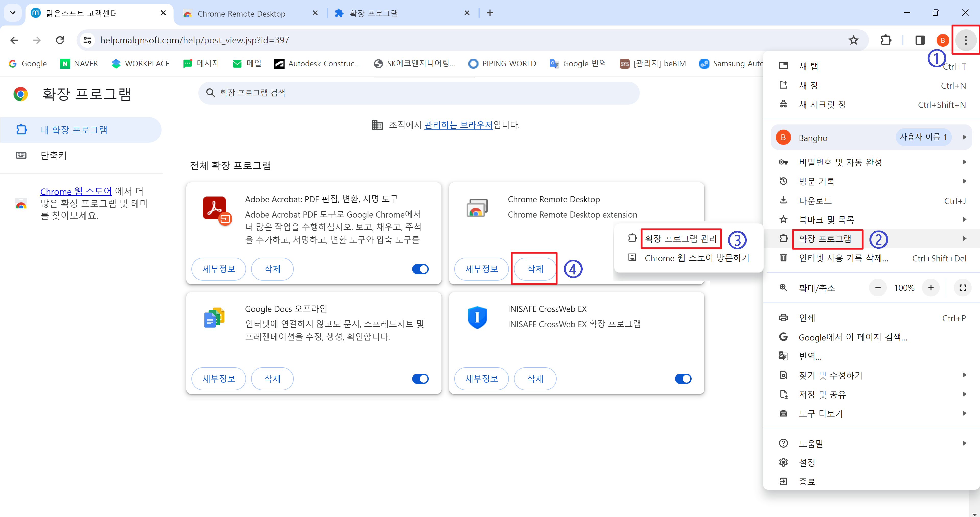Disable the Google Docs 오프라인 toggle
Viewport: 980px width, 517px height.
coord(420,379)
